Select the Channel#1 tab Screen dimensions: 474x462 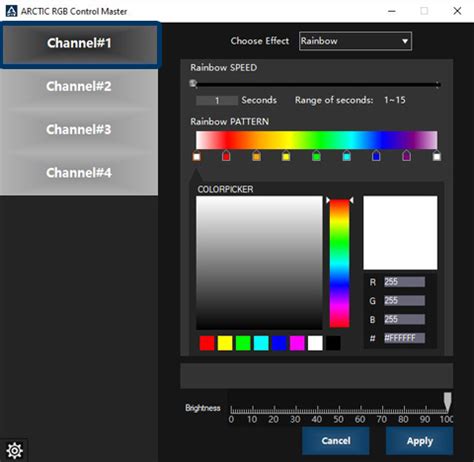[79, 43]
